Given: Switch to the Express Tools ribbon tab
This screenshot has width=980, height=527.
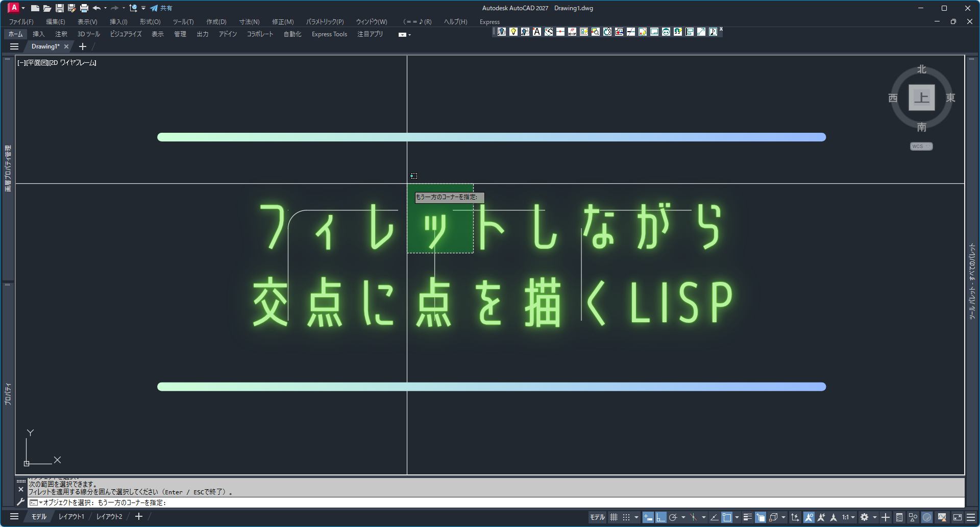Looking at the screenshot, I should (329, 34).
